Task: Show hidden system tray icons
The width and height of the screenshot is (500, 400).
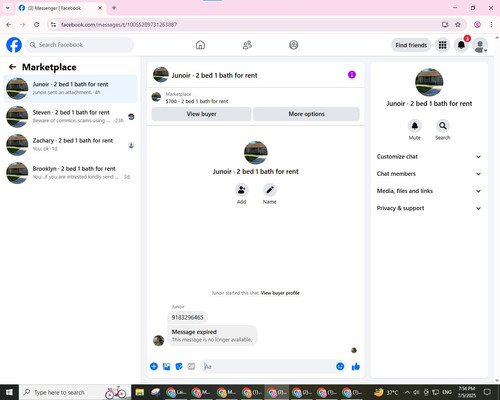Action: click(x=407, y=392)
